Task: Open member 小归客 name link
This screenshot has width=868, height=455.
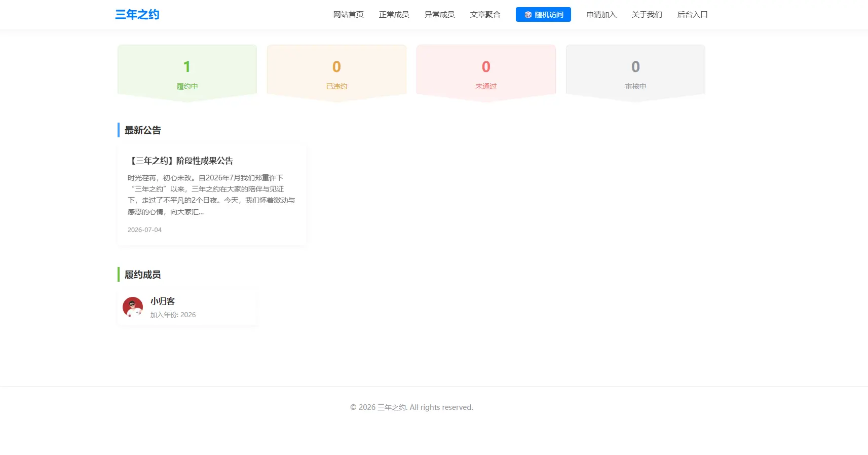Action: tap(163, 301)
